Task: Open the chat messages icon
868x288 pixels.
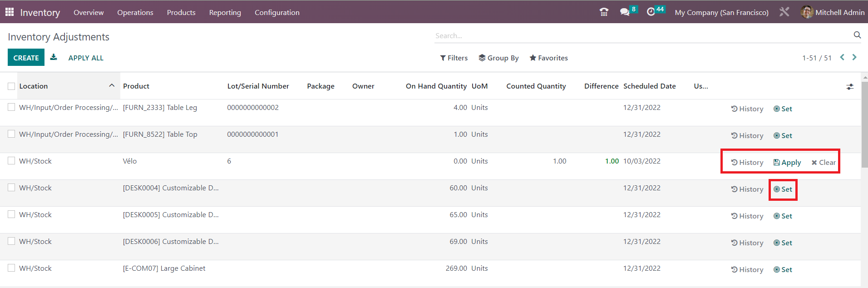Action: click(x=625, y=12)
